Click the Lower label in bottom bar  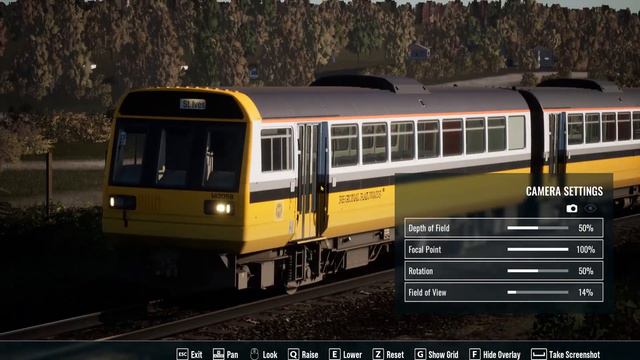click(x=352, y=355)
